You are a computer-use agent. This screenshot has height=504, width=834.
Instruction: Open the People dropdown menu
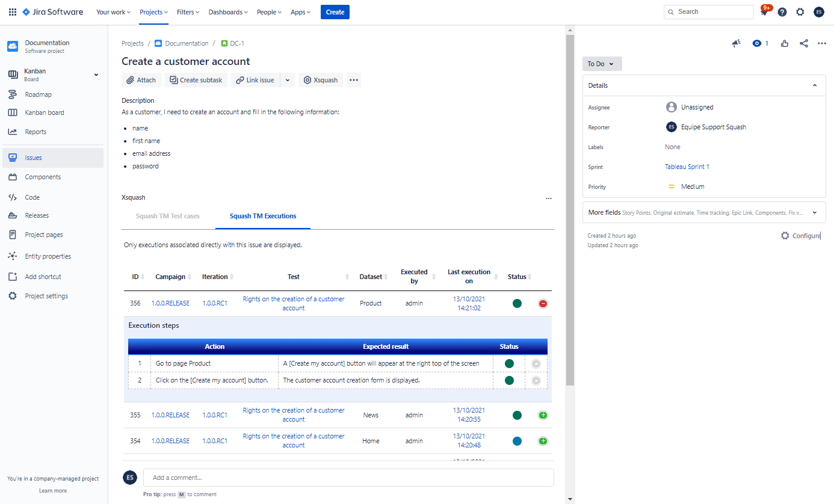269,12
